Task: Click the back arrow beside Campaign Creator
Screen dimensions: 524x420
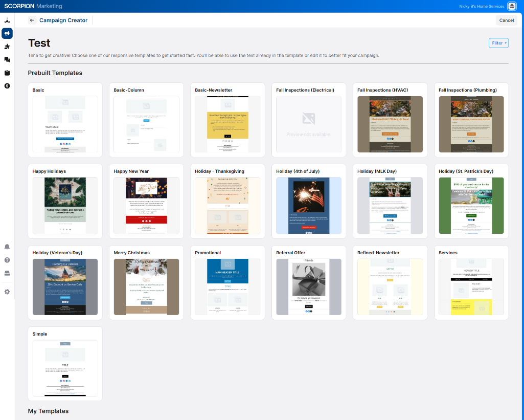Action: (x=32, y=20)
